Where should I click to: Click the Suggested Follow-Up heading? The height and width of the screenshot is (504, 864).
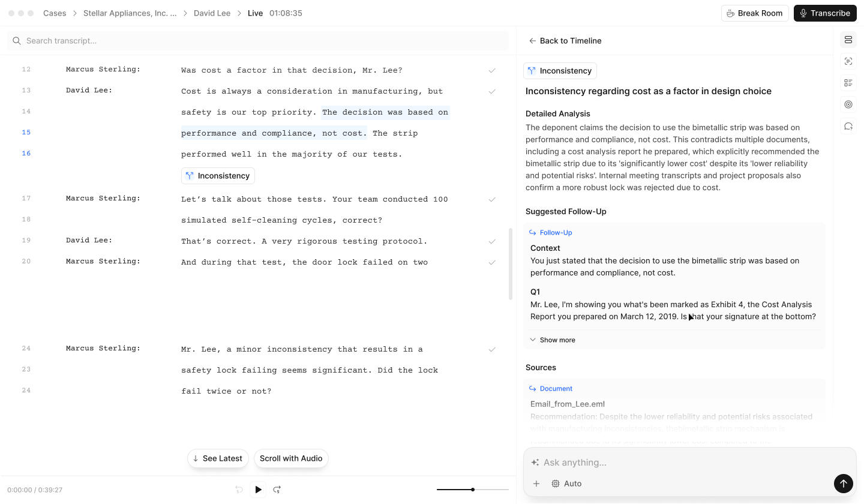pos(566,212)
